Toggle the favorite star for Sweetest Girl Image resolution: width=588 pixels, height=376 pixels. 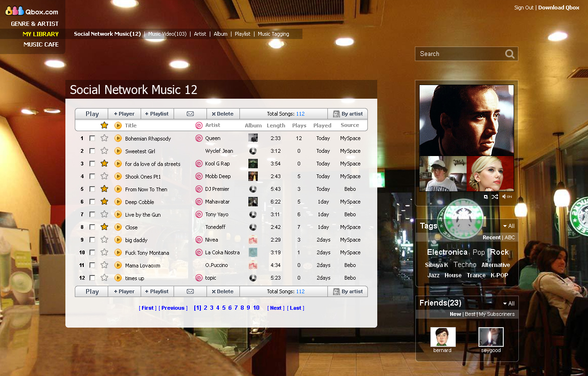[104, 151]
